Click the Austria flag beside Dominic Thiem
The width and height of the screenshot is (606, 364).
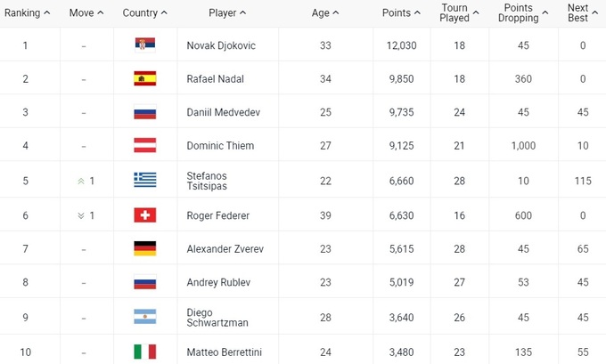tap(144, 146)
